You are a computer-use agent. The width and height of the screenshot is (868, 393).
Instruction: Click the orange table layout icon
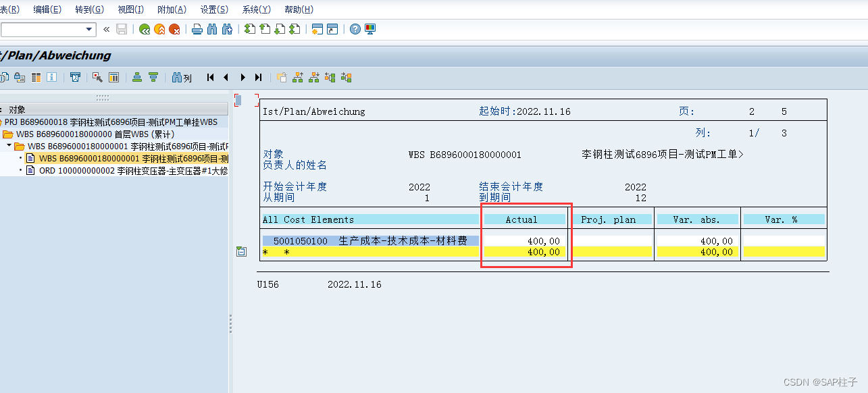(36, 78)
